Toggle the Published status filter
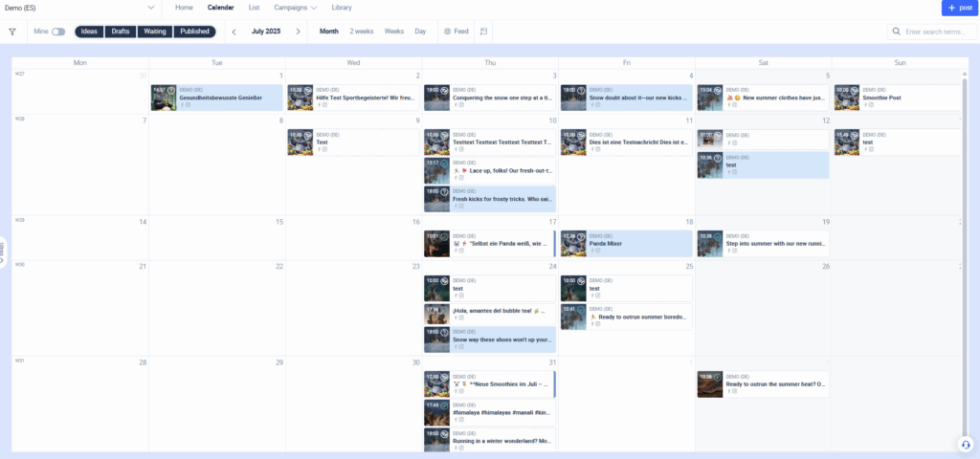Image resolution: width=980 pixels, height=459 pixels. [194, 32]
